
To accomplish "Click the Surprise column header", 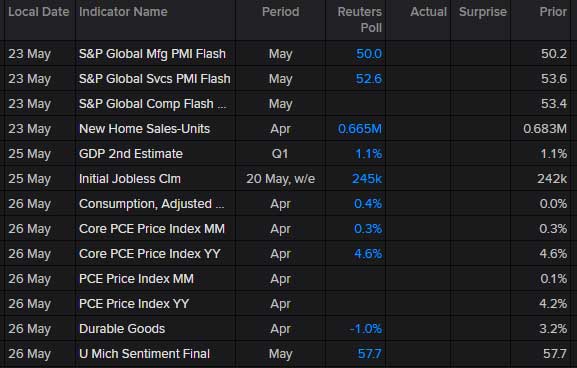I will coord(483,12).
